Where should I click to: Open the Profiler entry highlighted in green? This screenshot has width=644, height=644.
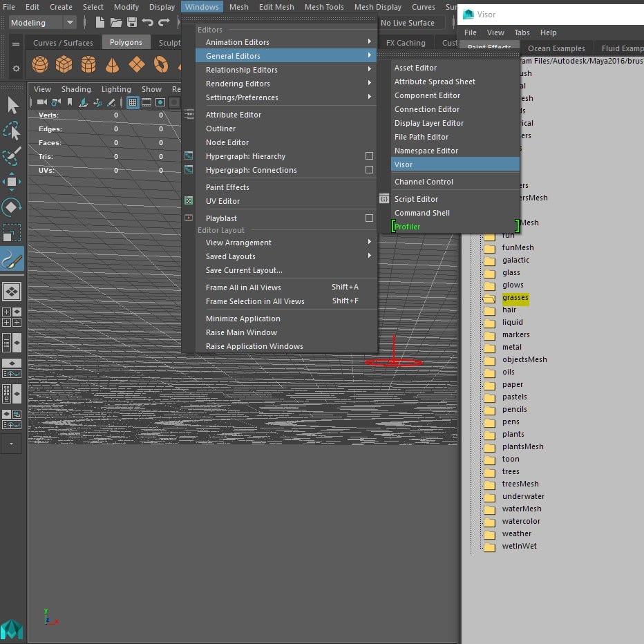(x=455, y=227)
